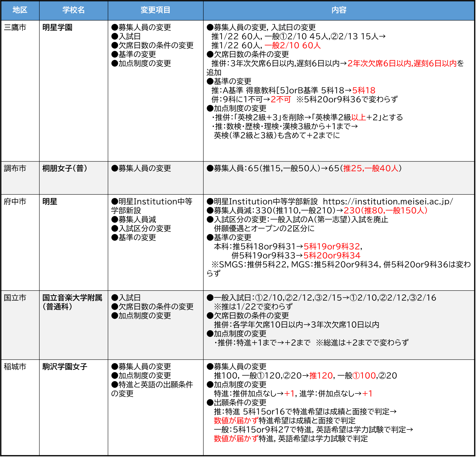476x457 pixels.
Task: Click the 三鷹市 district cell
Action: [x=15, y=28]
